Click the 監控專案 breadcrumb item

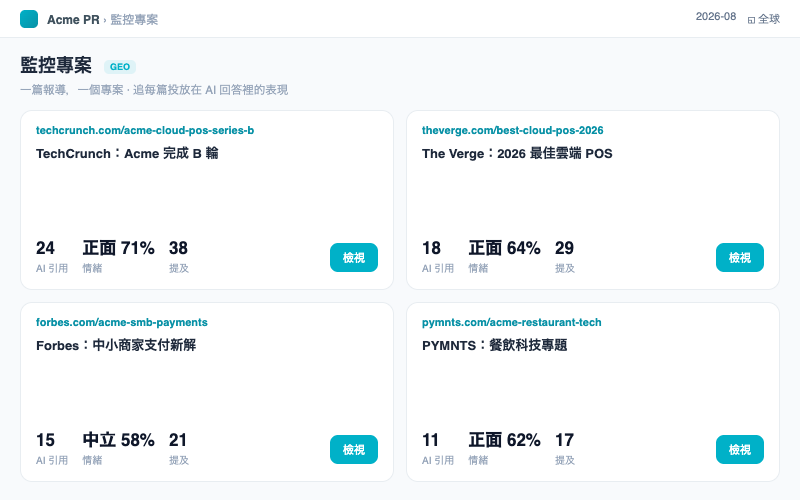point(134,19)
